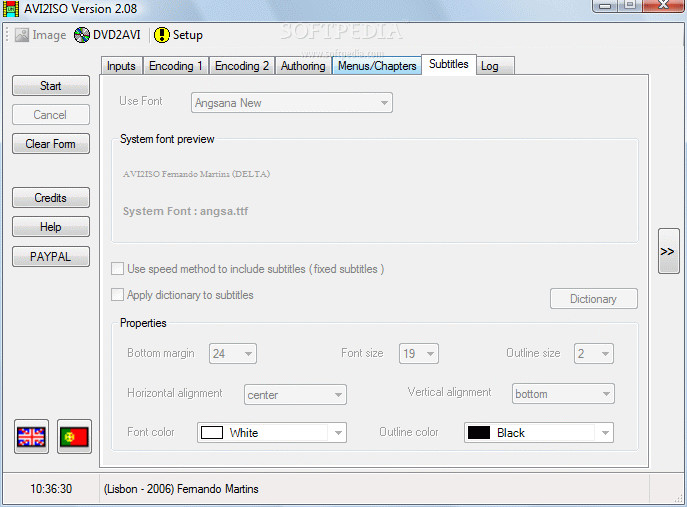
Task: Open the Image toolbar item
Action: pyautogui.click(x=40, y=35)
